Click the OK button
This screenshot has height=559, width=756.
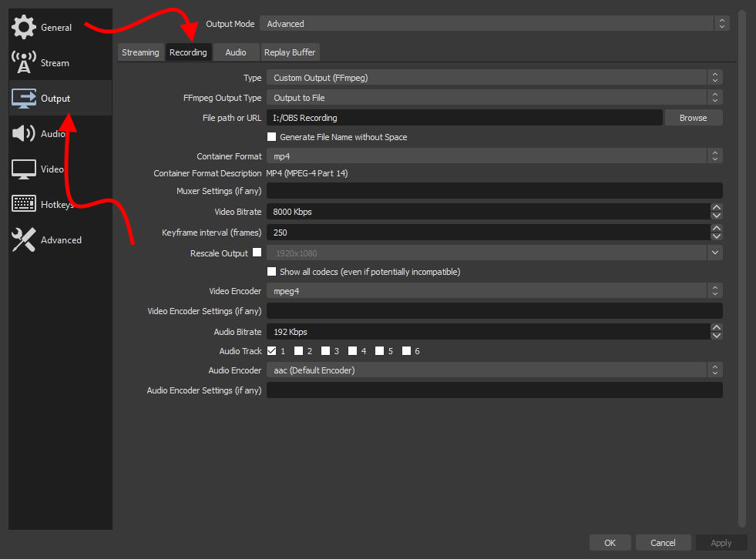pyautogui.click(x=610, y=543)
